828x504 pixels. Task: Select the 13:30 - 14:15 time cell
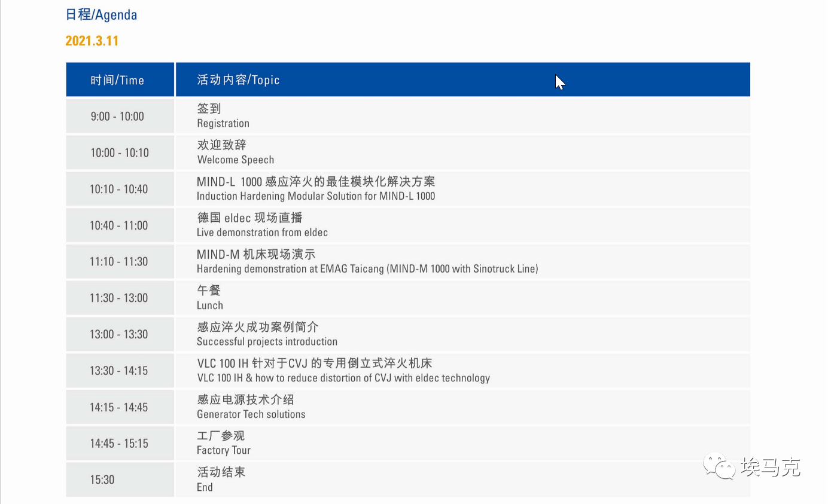tap(120, 371)
